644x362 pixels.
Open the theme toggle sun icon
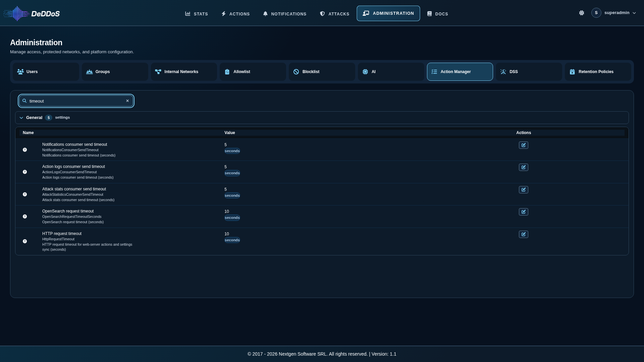coord(582,13)
